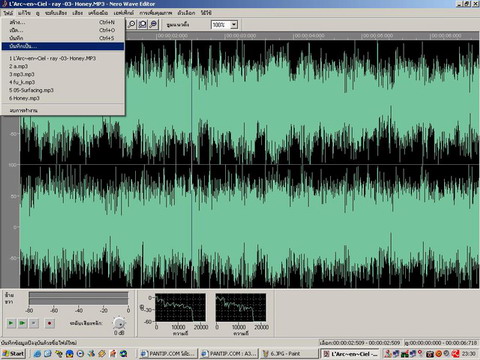Open the ตัวเลือก (Options) menu
Screen dimensions: 480x360
(186, 13)
